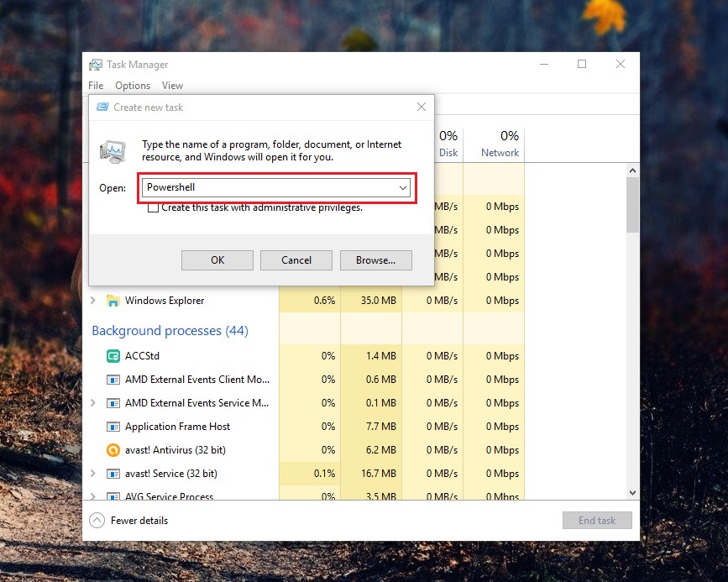Image resolution: width=728 pixels, height=582 pixels.
Task: Click the Task Manager title bar icon
Action: pos(96,65)
